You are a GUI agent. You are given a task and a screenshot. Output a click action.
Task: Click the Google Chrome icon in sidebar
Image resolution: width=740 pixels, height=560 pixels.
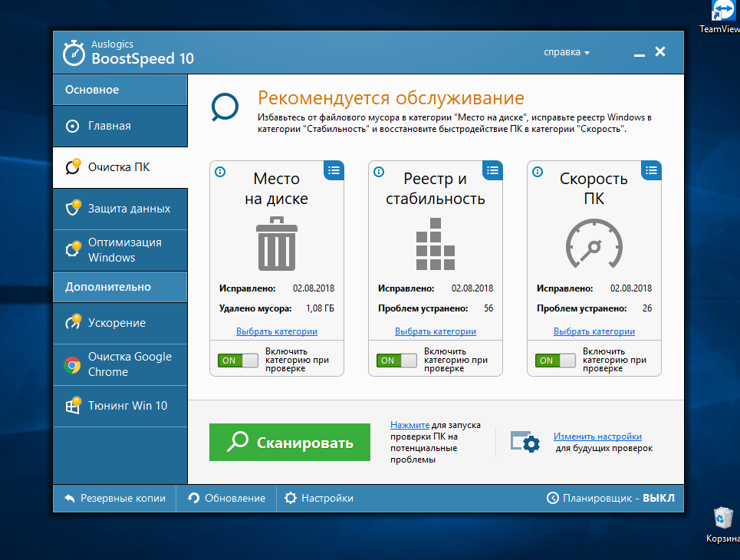pos(72,364)
